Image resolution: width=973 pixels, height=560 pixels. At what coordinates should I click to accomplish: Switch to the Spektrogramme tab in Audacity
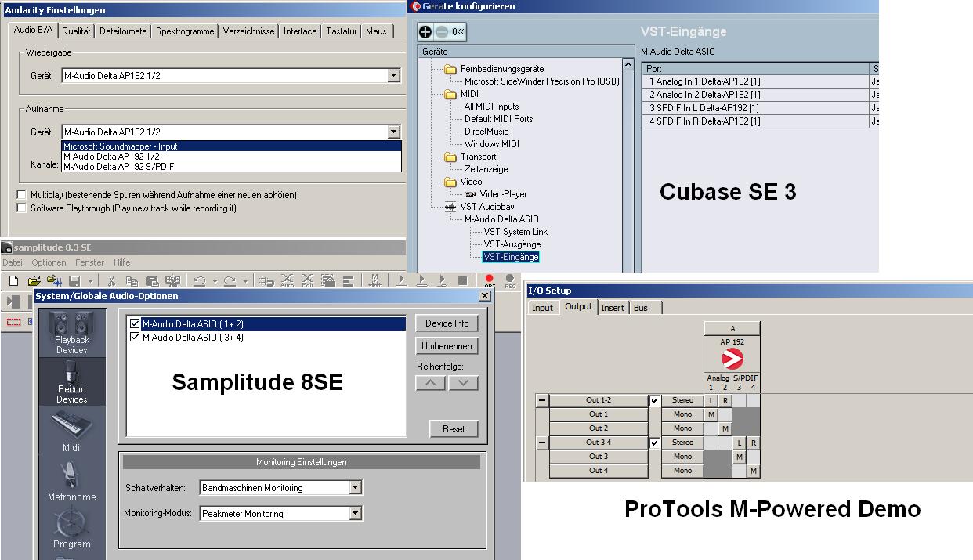click(x=185, y=31)
